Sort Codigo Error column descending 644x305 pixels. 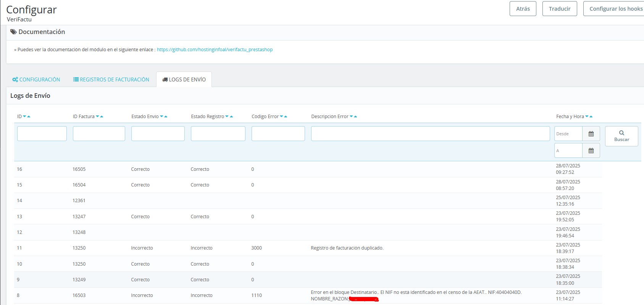tap(281, 117)
